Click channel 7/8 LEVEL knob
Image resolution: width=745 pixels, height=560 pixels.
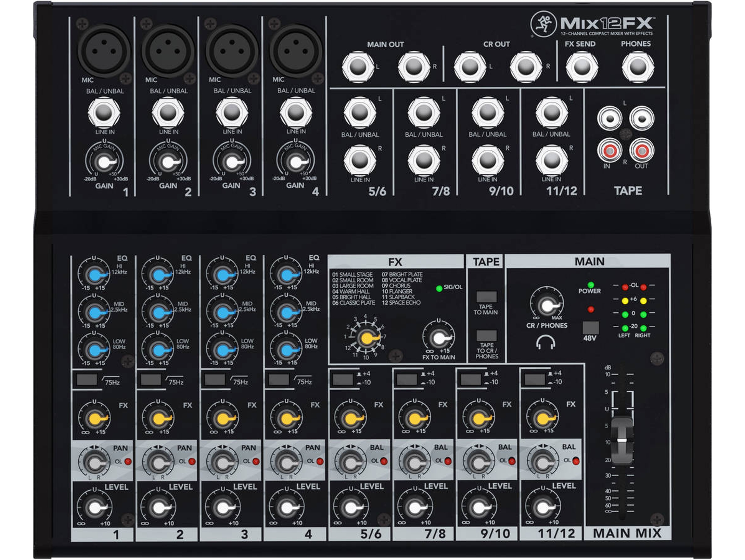(x=415, y=507)
